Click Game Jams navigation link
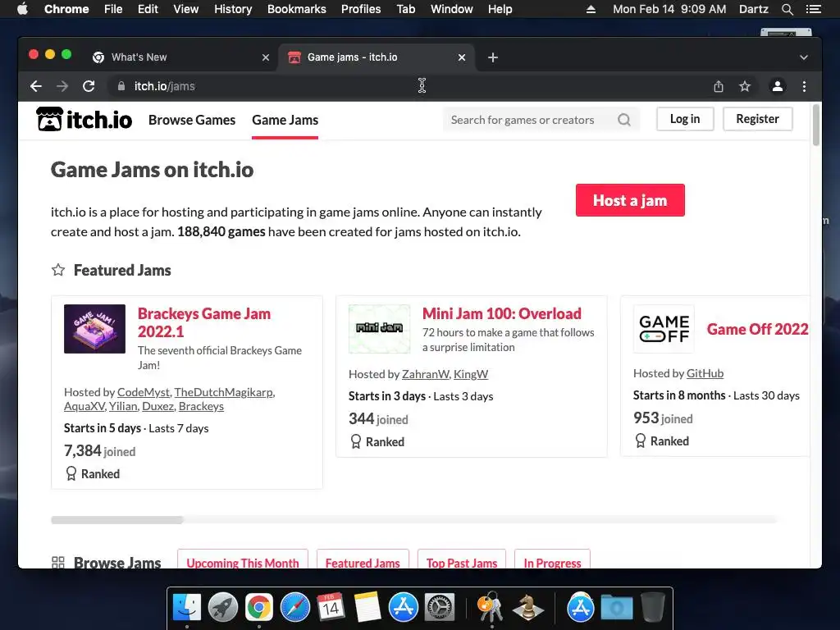The image size is (840, 630). [285, 120]
